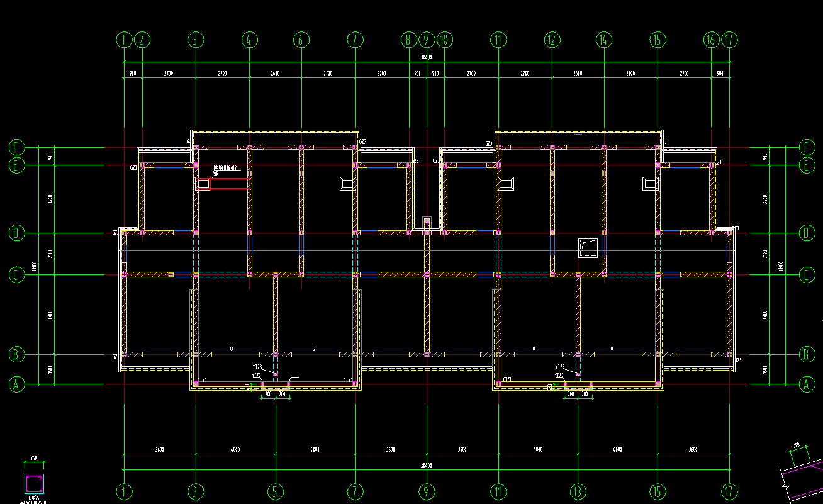
Task: Pick axis bubble B on the right side
Action: 807,354
